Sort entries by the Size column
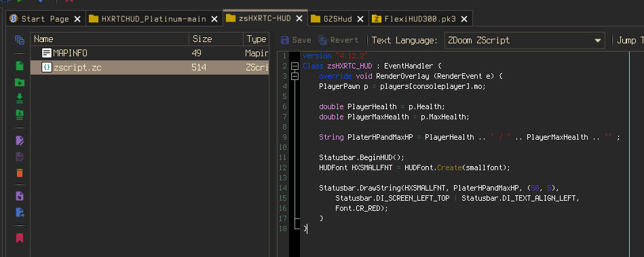This screenshot has width=644, height=257. point(215,39)
